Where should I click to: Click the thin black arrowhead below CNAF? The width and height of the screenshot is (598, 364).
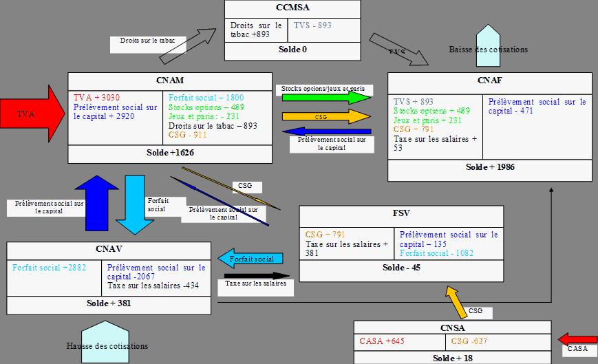pyautogui.click(x=551, y=189)
